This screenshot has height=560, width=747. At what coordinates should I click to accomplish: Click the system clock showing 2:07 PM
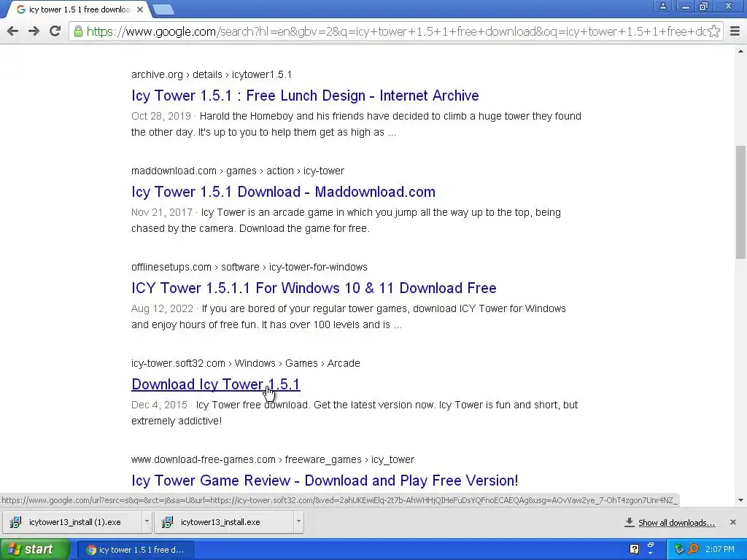coord(720,550)
